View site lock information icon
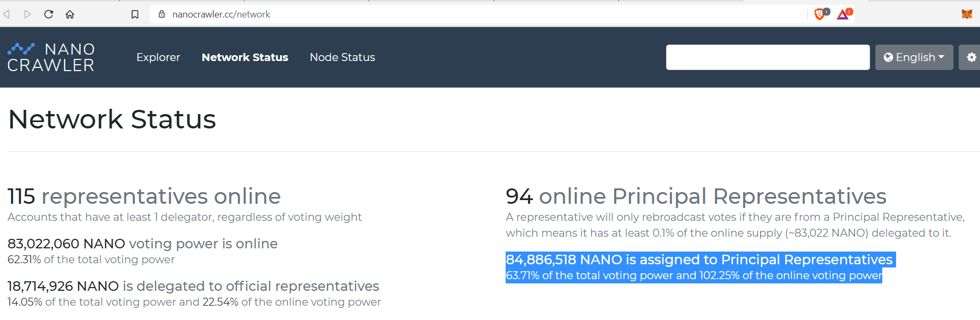 tap(162, 14)
